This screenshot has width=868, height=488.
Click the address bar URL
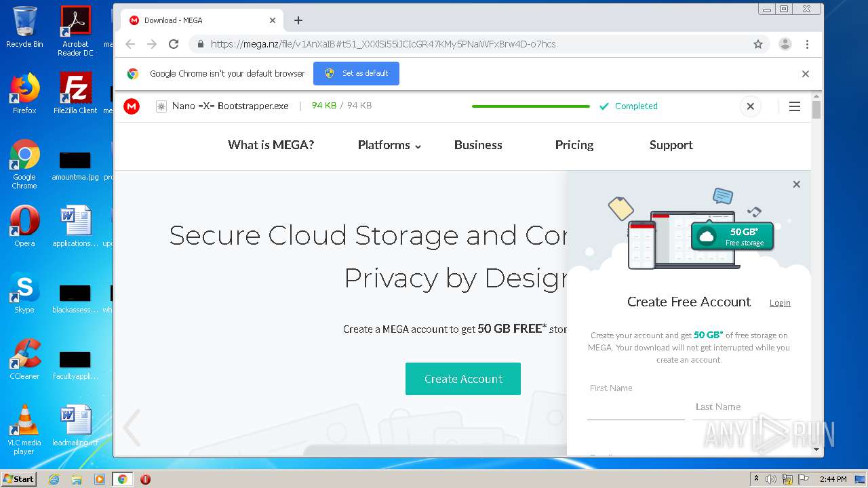pos(383,44)
